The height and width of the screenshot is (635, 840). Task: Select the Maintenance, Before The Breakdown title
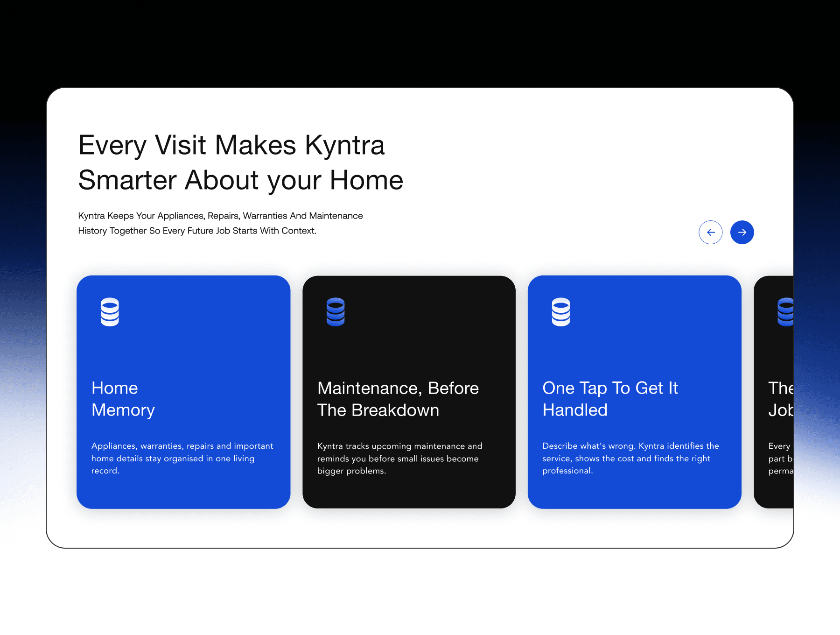(398, 399)
